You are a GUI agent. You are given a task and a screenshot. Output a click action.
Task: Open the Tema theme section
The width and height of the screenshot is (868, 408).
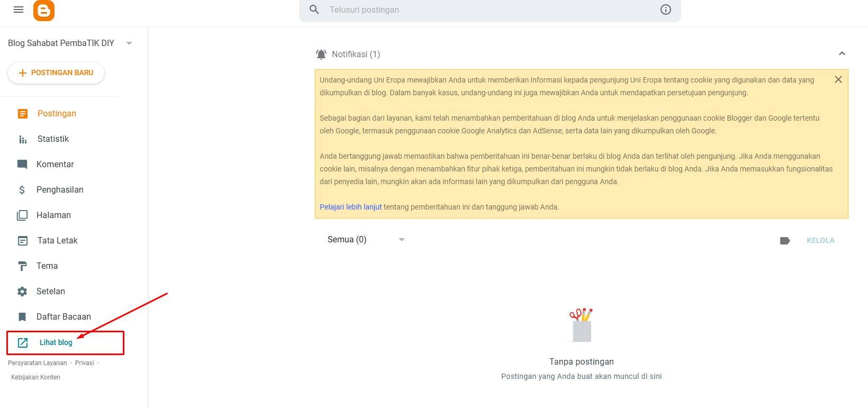click(47, 266)
